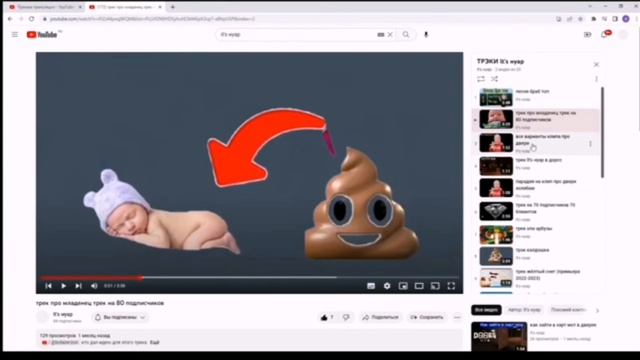Start voice search with the microphone icon
This screenshot has width=640, height=360.
(x=426, y=35)
